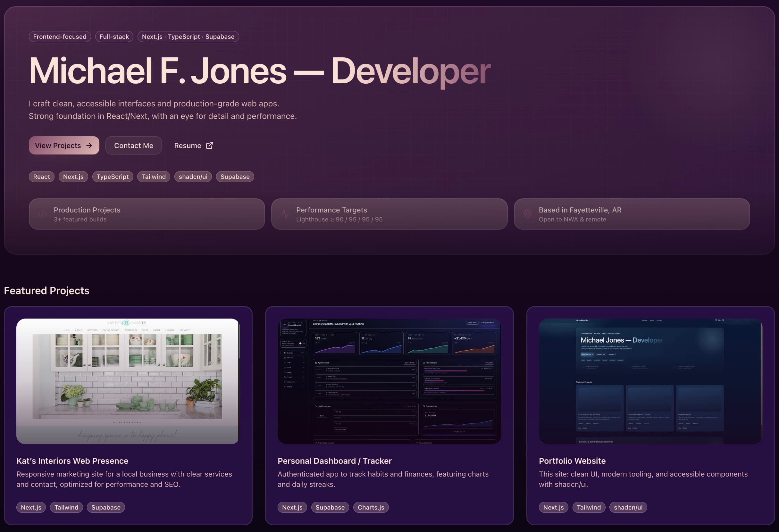Click the Full-stack badge

(x=114, y=37)
